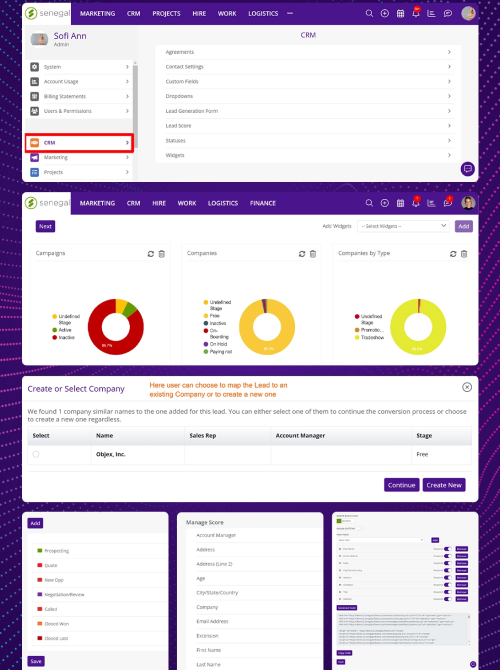Image resolution: width=500 pixels, height=670 pixels.
Task: Click the System gear icon in sidebar
Action: [x=35, y=67]
